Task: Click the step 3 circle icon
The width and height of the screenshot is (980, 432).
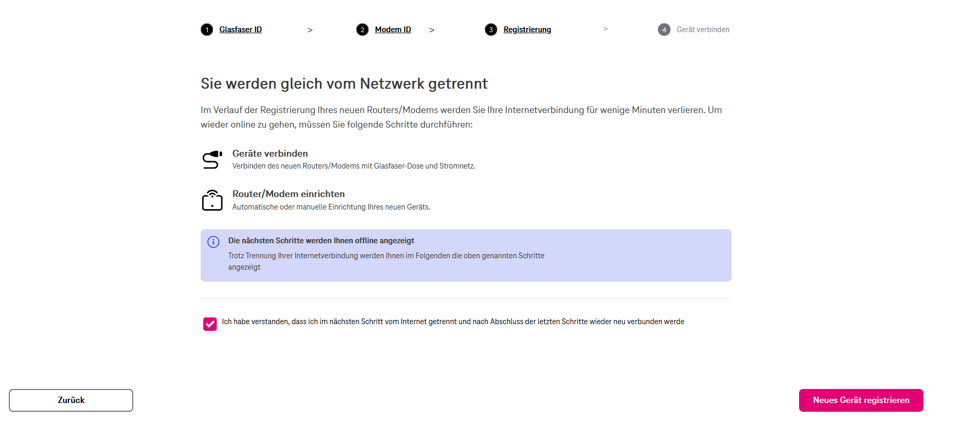Action: click(491, 30)
